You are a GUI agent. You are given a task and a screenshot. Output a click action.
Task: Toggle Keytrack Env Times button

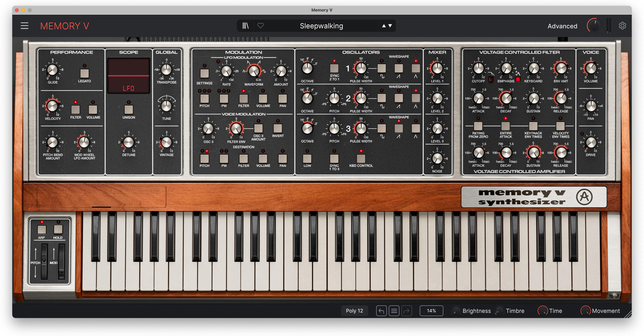coord(533,125)
